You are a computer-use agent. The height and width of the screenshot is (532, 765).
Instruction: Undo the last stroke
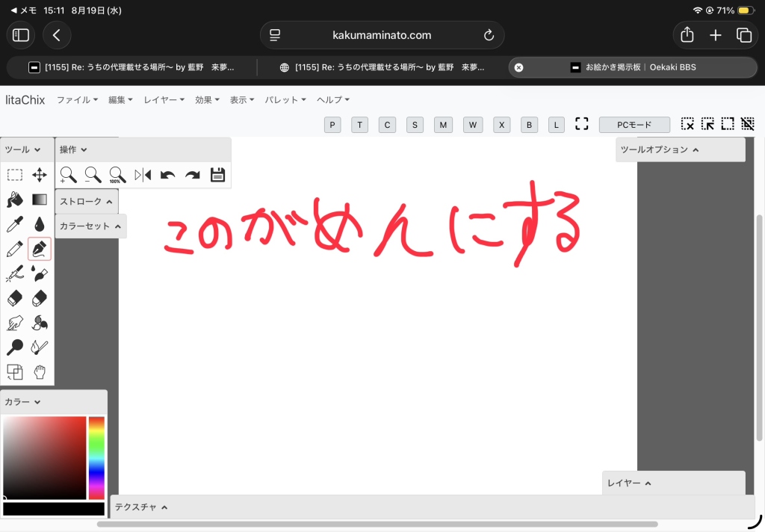coord(168,175)
